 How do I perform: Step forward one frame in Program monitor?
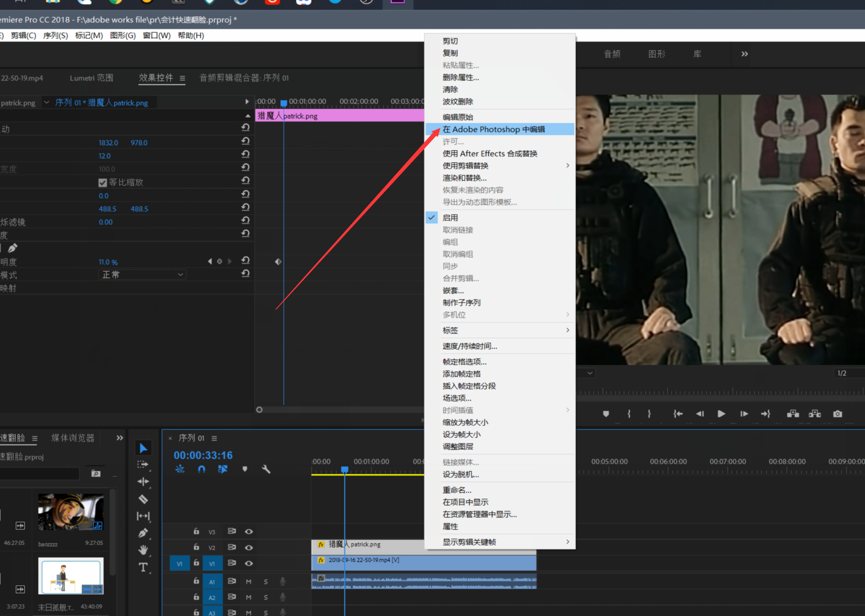744,414
